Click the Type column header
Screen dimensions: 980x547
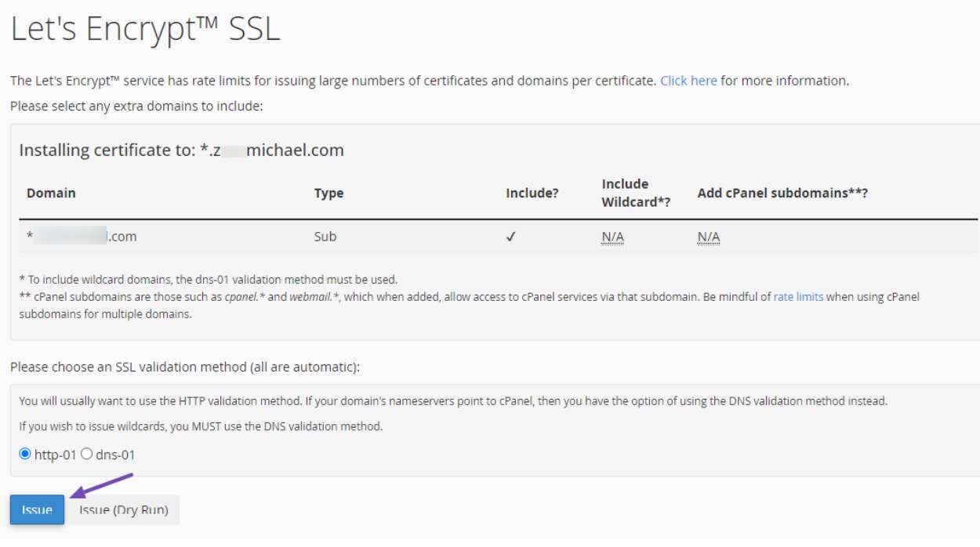pyautogui.click(x=328, y=193)
